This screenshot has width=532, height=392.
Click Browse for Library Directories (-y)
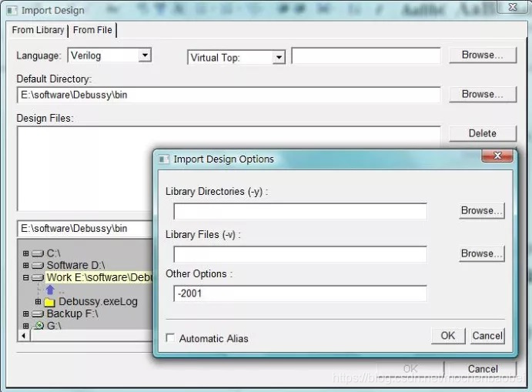(482, 211)
